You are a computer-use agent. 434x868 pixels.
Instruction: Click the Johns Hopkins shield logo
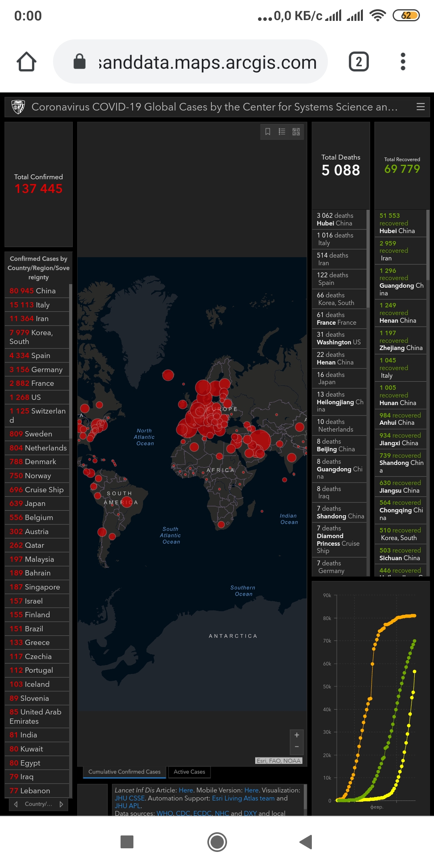(18, 107)
